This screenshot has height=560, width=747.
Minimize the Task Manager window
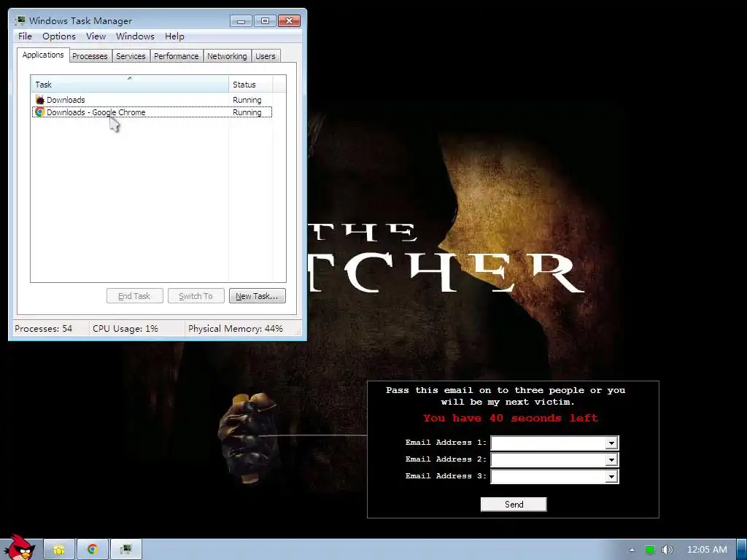click(241, 21)
